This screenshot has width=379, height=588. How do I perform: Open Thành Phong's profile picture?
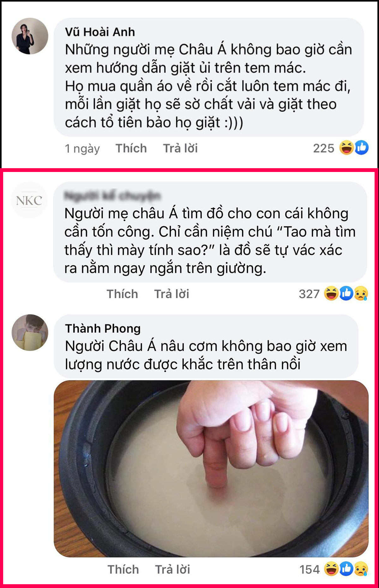coord(30,333)
